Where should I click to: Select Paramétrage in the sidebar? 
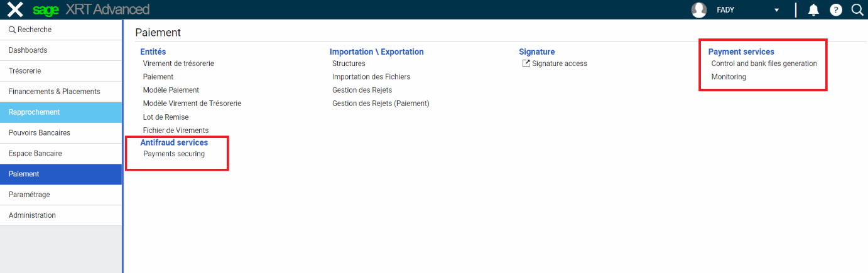30,195
